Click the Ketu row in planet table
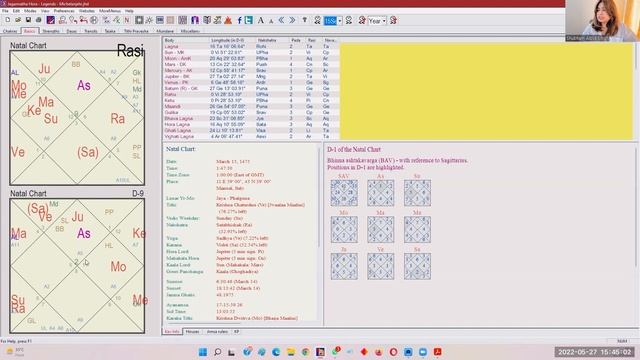Screen dimensions: 640x360 (x=250, y=100)
